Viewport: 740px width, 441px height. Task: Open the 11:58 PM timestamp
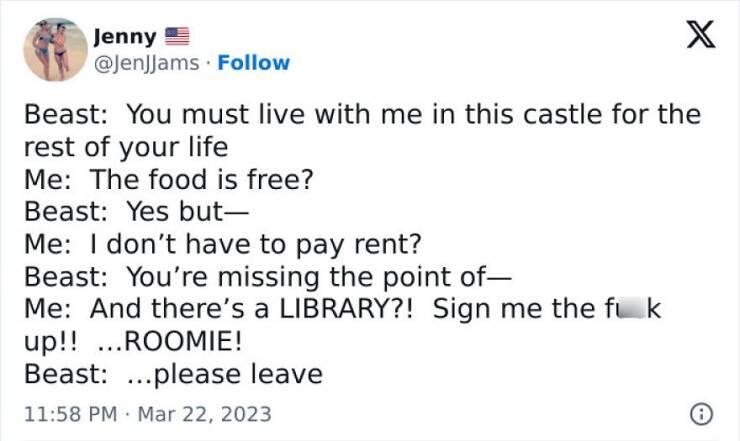tap(65, 413)
